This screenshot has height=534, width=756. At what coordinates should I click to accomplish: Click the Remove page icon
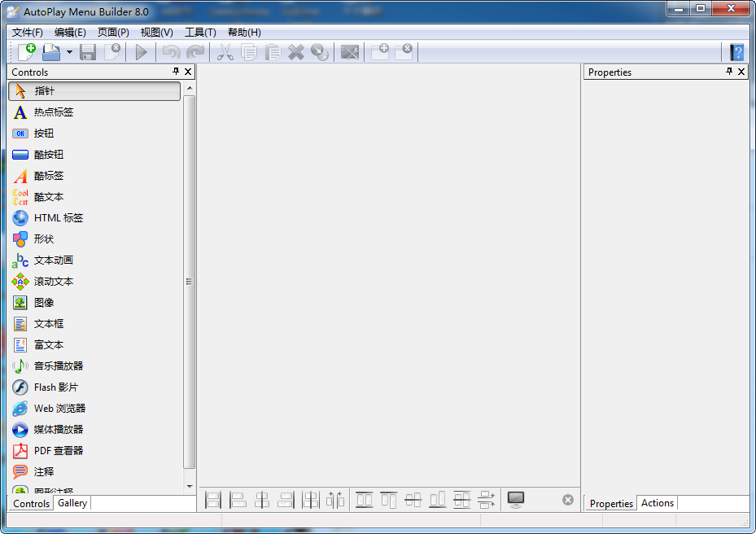point(404,51)
